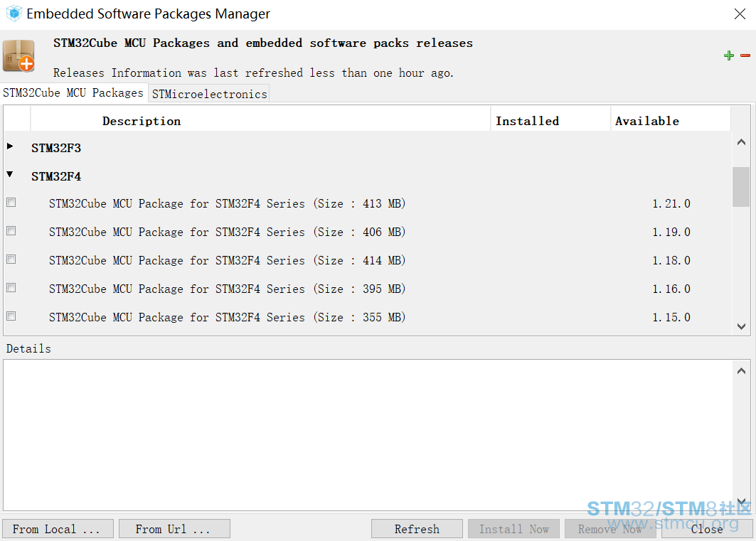The image size is (756, 541).
Task: Click the package box icon with orange plus
Action: [x=18, y=56]
